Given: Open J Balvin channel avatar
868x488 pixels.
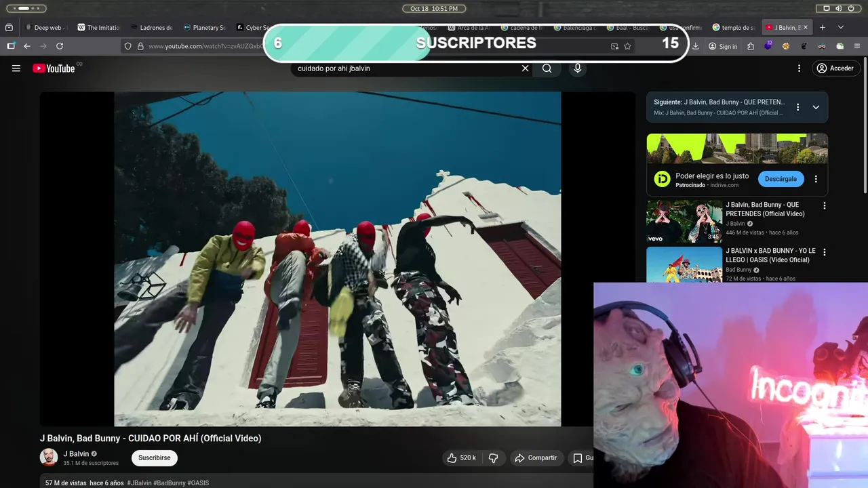Looking at the screenshot, I should 49,457.
